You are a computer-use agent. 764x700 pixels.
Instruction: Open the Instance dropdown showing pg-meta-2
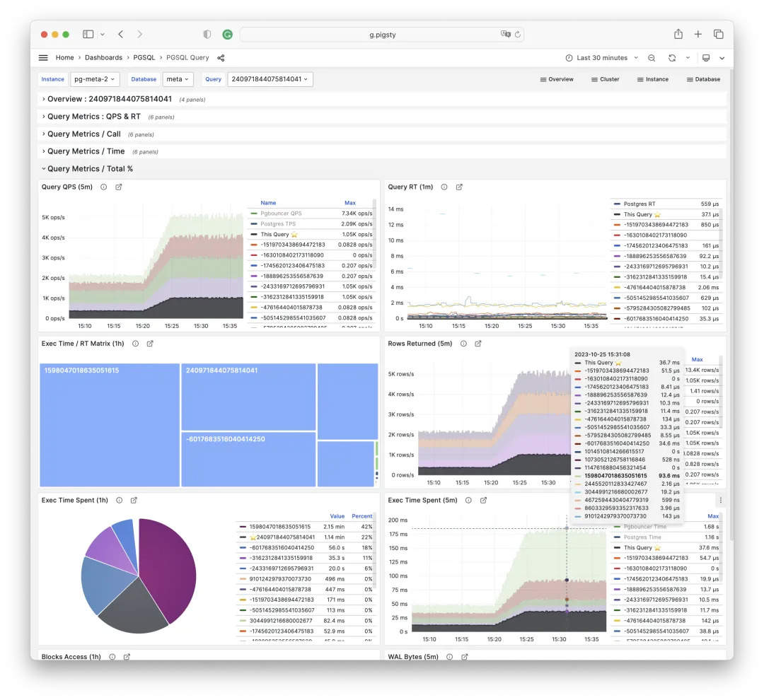pyautogui.click(x=94, y=79)
